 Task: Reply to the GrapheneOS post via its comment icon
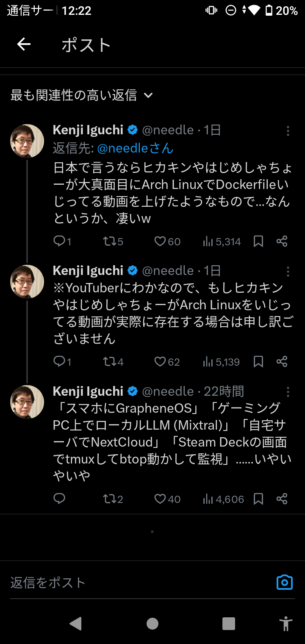click(x=59, y=499)
